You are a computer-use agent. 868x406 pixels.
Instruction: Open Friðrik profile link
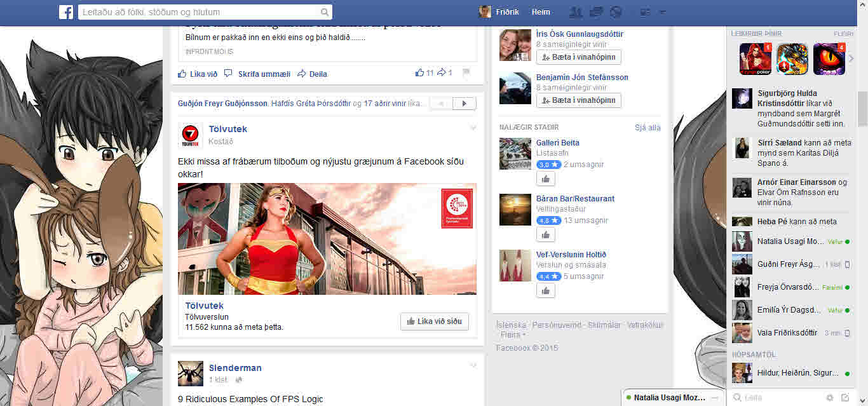tap(506, 12)
